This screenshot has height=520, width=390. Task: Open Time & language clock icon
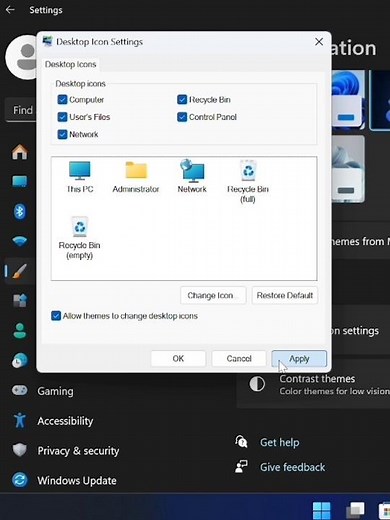(20, 360)
